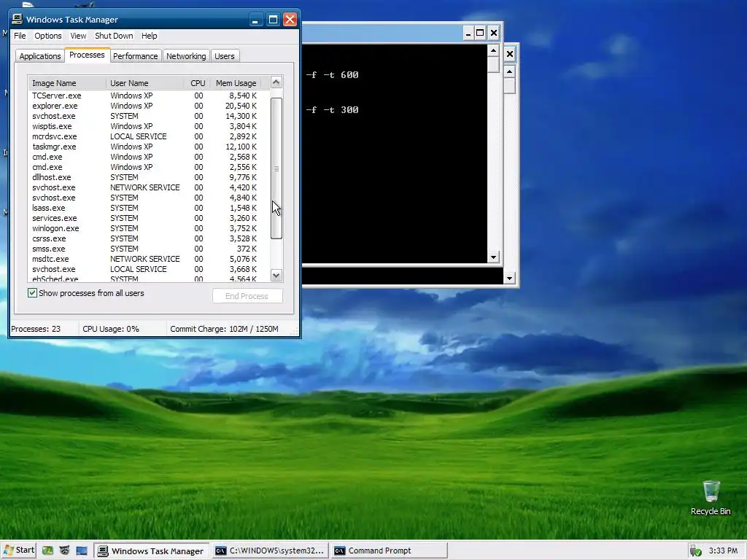The image size is (747, 560).
Task: Switch to C:\WINDOWS\system32 taskbar button
Action: [270, 551]
